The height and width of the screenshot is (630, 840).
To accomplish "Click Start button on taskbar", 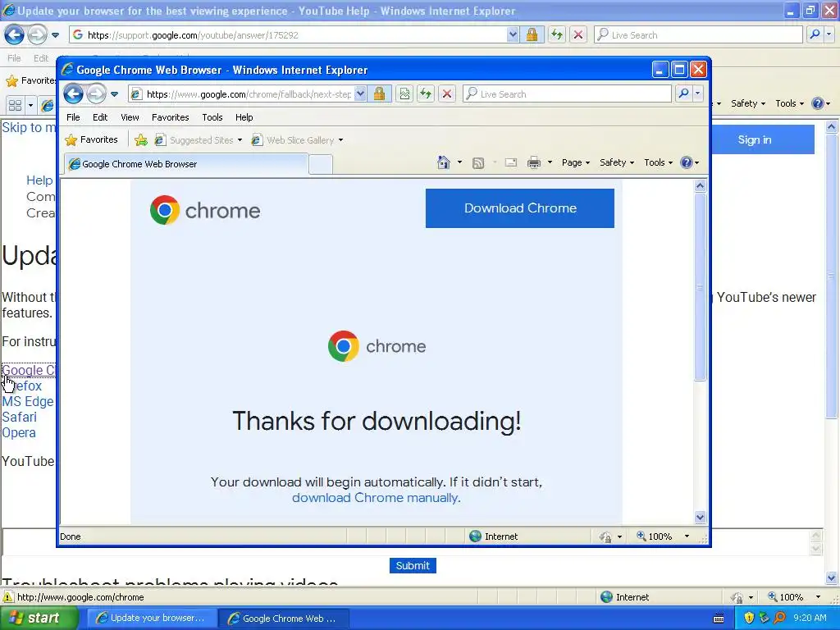I will click(x=39, y=619).
